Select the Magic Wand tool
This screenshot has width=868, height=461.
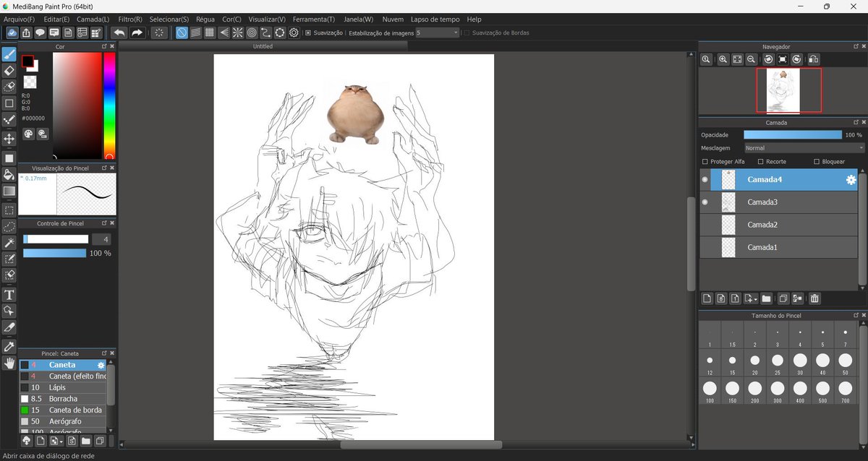(9, 243)
